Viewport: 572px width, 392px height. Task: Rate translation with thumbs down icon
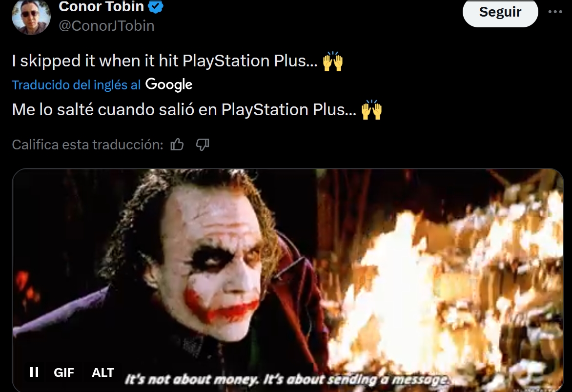click(x=203, y=145)
